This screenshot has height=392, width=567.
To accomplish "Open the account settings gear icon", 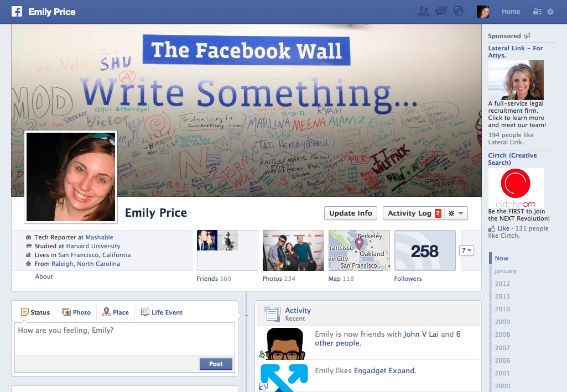I will coord(550,12).
